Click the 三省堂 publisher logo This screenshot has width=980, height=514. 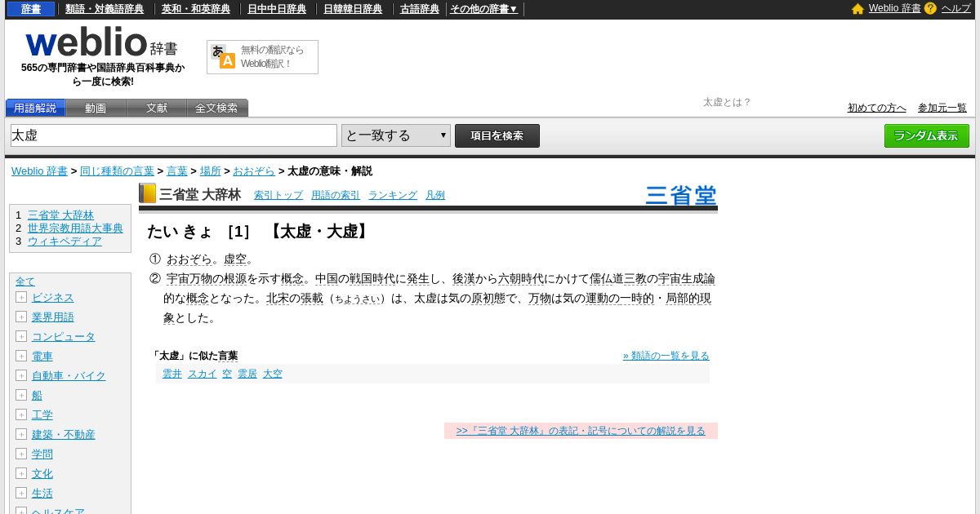681,196
